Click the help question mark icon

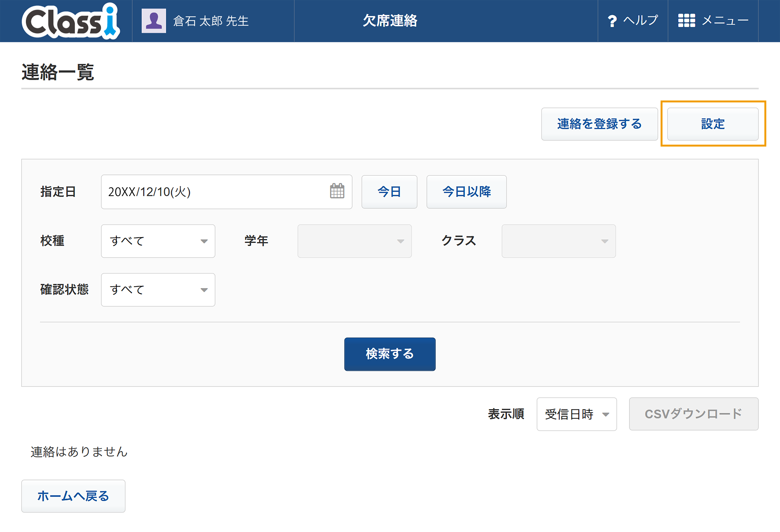coord(612,21)
